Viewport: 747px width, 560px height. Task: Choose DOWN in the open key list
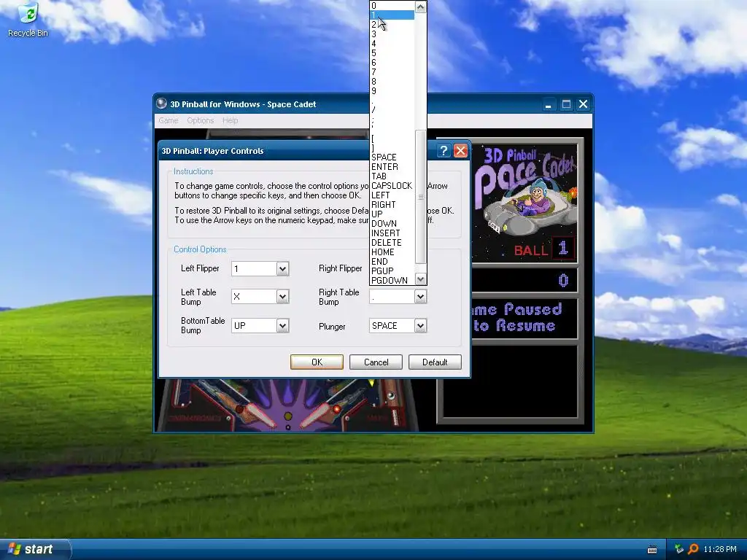(392, 223)
